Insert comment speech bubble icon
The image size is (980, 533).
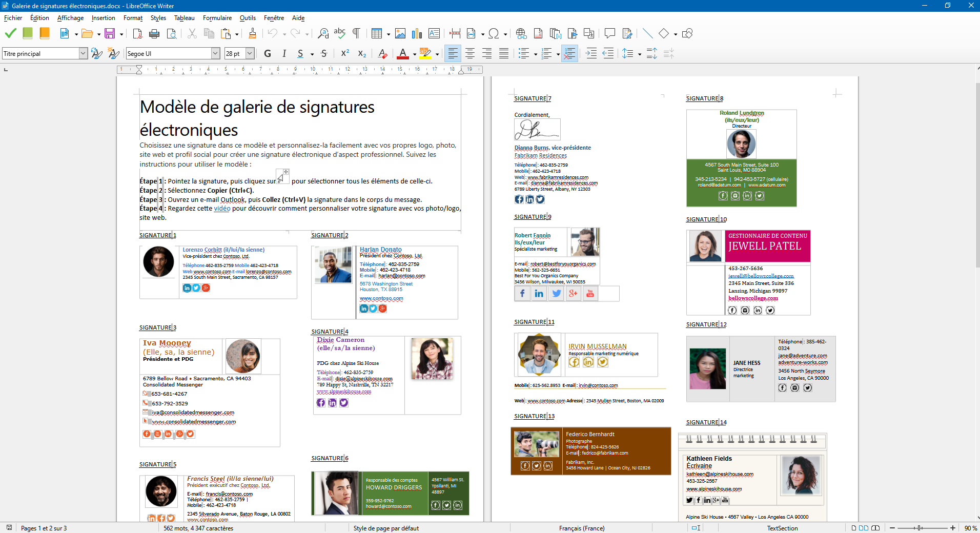(609, 34)
